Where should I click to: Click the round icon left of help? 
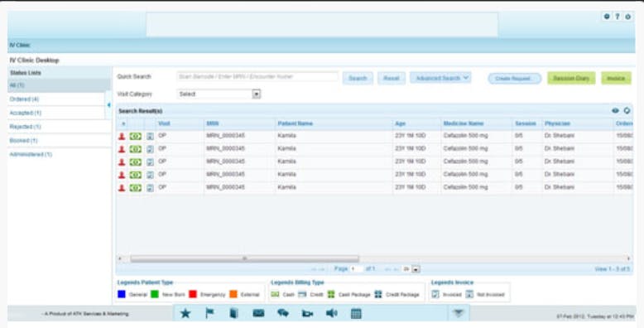pyautogui.click(x=607, y=17)
